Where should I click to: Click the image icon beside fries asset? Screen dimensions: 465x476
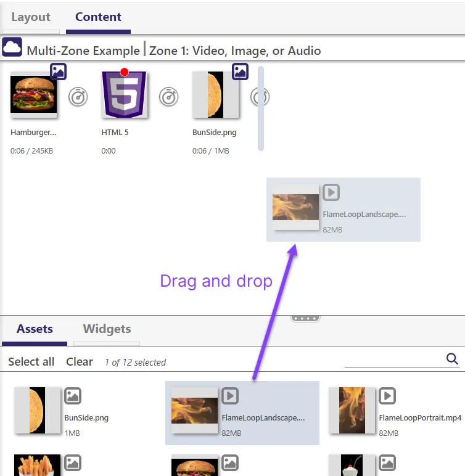73,463
